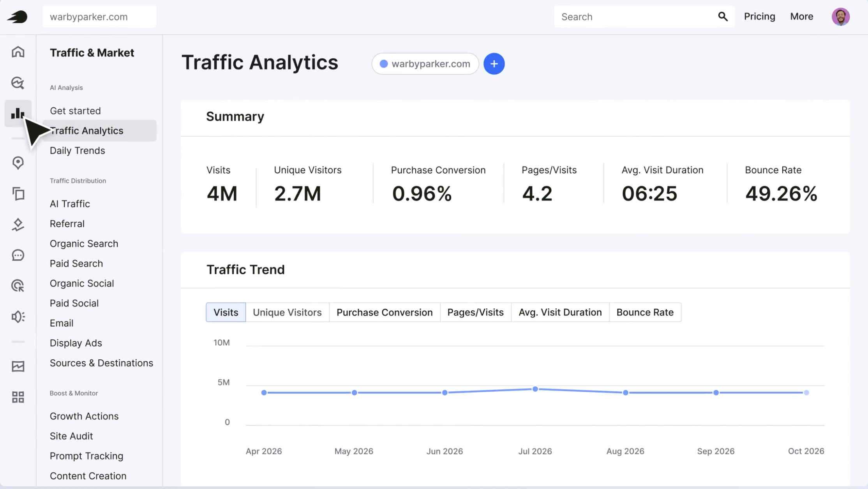The image size is (868, 489).
Task: Open the Advertising target-cursor sidebar icon
Action: [x=18, y=286]
